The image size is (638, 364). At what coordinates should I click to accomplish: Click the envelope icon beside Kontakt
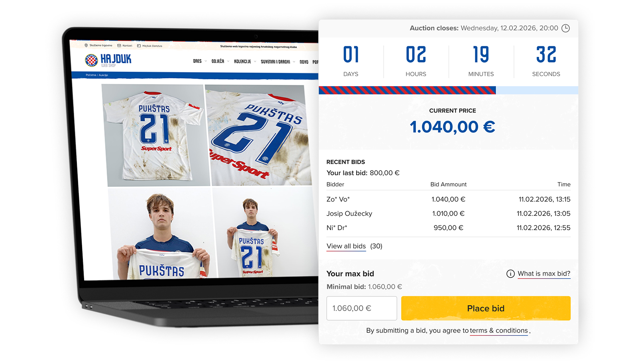[119, 45]
